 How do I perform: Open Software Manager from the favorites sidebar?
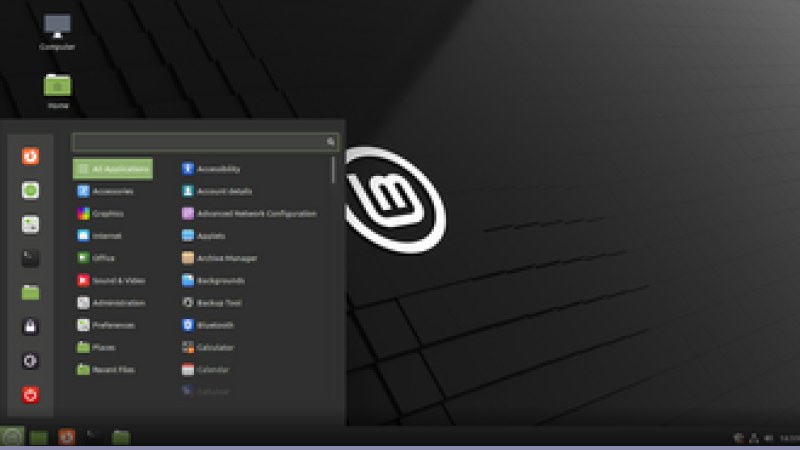click(x=30, y=190)
